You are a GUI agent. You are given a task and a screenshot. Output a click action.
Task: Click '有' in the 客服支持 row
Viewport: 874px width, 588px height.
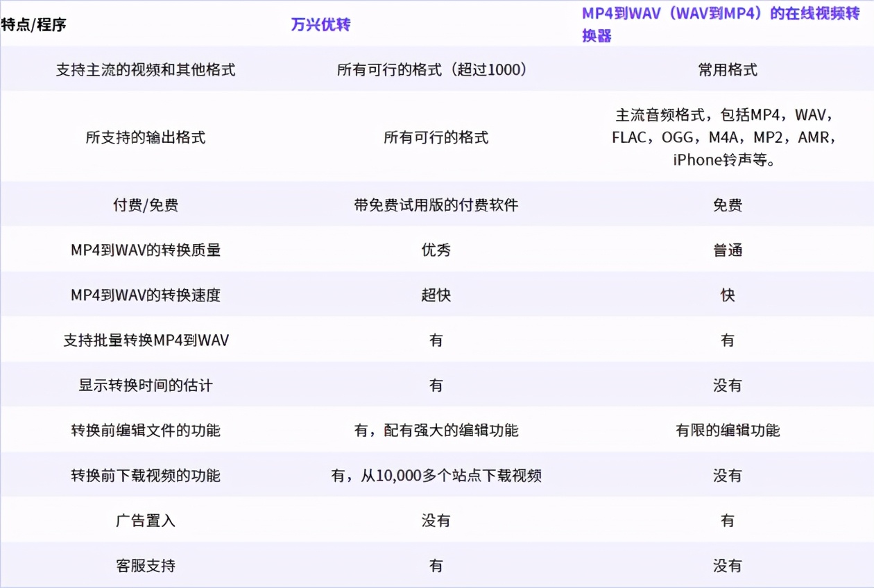coord(436,566)
